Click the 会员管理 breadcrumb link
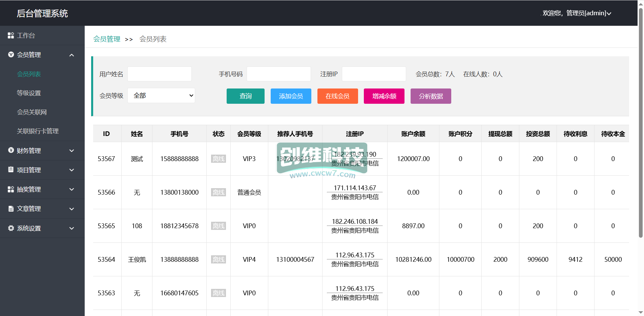Viewport: 644px width, 316px height. tap(107, 39)
